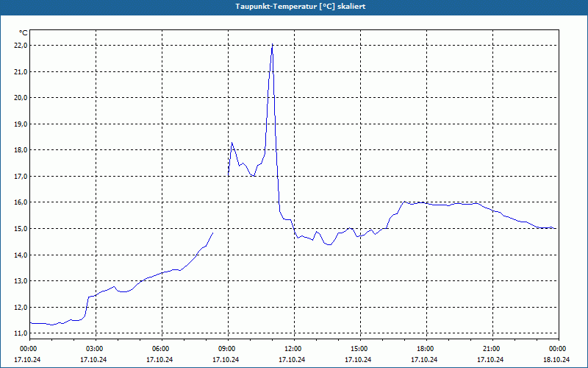Pick the 09:00 time label
This screenshot has height=368, width=588.
(x=227, y=349)
